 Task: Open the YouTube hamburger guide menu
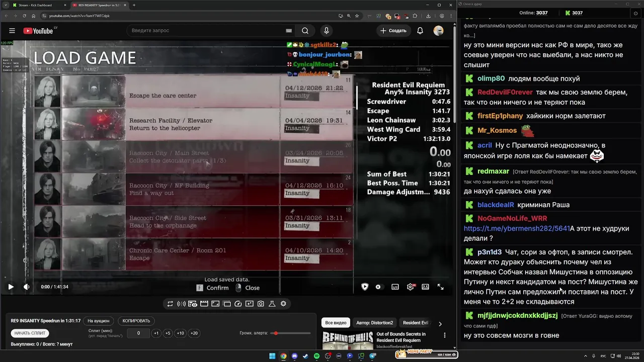pyautogui.click(x=12, y=31)
